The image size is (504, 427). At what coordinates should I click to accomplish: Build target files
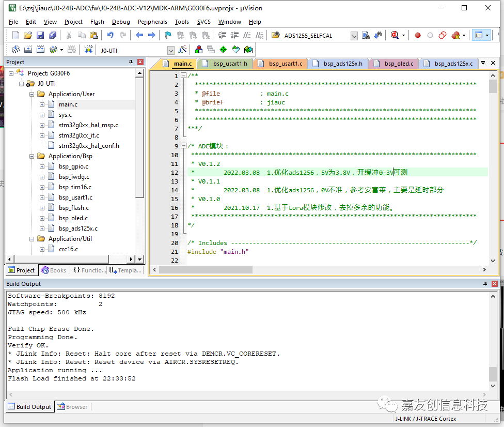[x=28, y=50]
